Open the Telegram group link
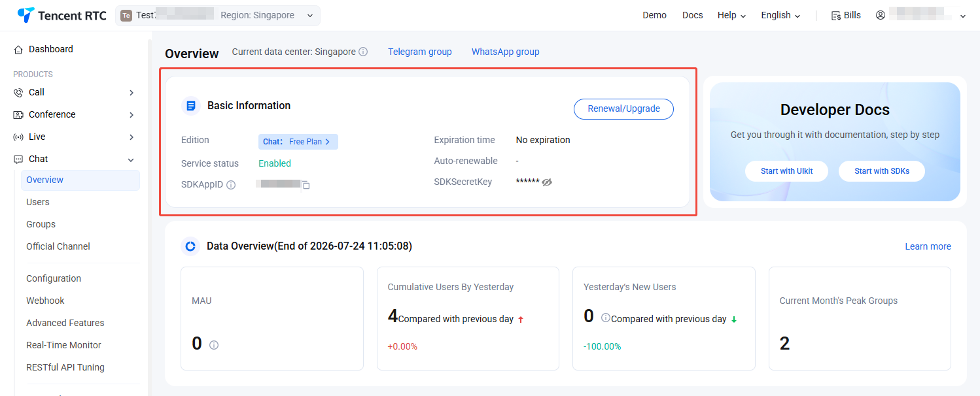 tap(420, 52)
